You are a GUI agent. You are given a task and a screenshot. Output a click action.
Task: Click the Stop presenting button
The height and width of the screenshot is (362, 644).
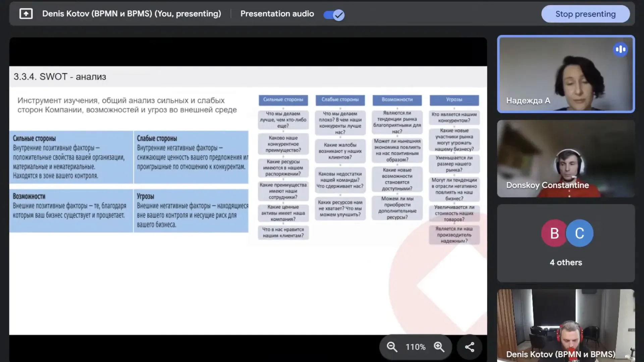tap(585, 14)
